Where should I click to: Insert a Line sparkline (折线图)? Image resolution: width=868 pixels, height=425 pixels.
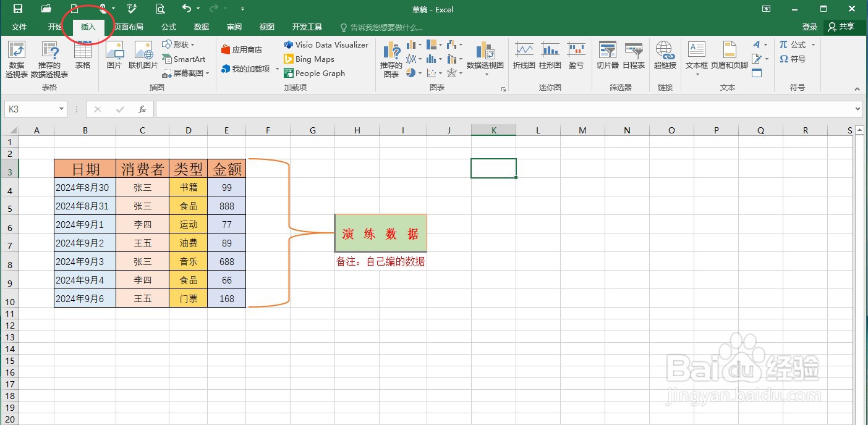click(x=524, y=56)
